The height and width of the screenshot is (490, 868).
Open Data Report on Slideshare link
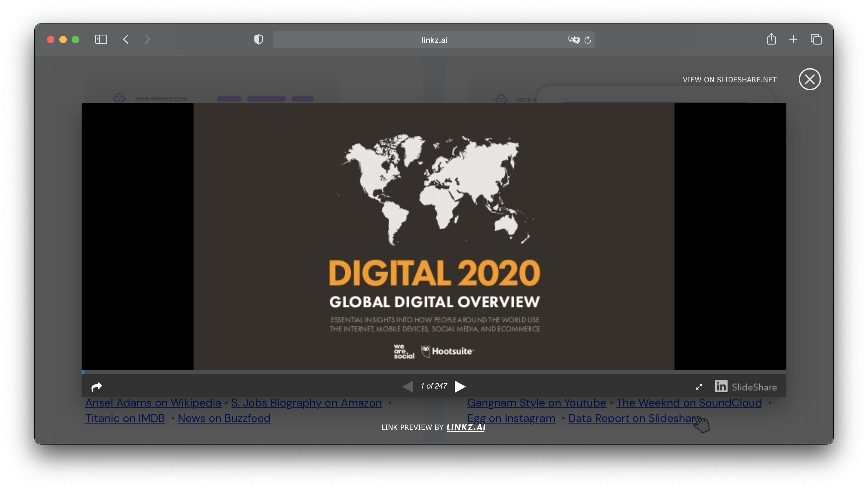pos(634,418)
